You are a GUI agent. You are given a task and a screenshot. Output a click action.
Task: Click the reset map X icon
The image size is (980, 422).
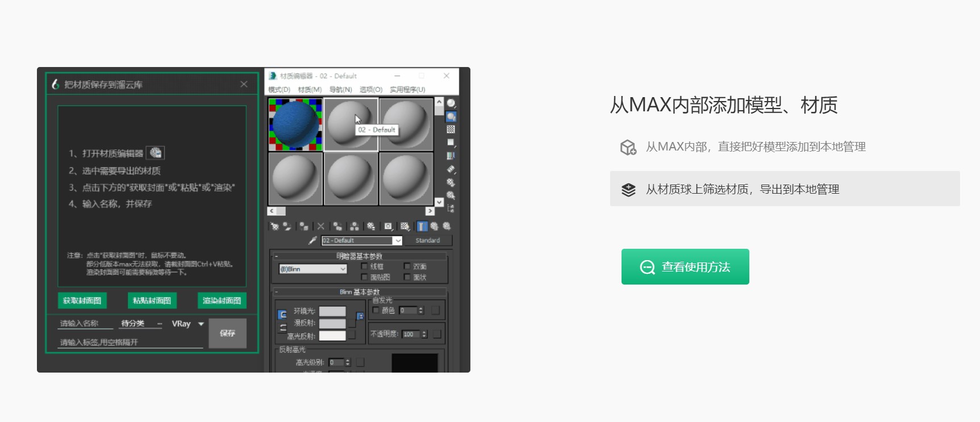click(x=320, y=226)
